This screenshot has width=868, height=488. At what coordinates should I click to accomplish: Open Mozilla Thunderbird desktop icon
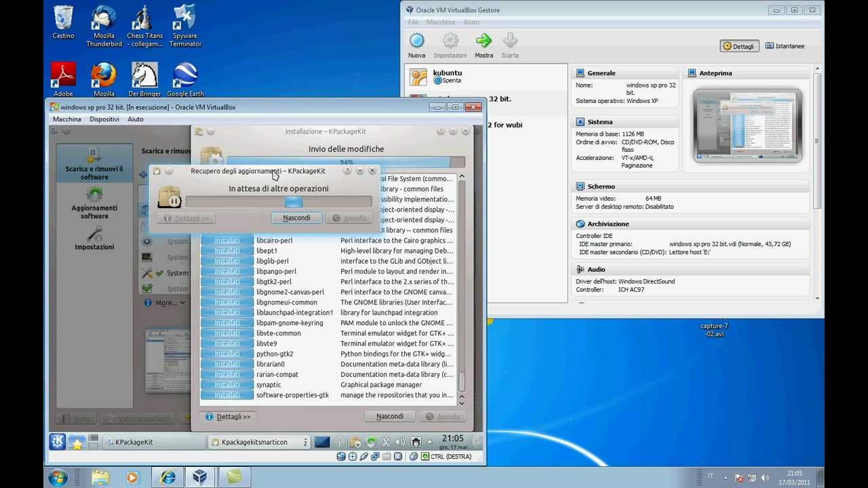point(104,26)
